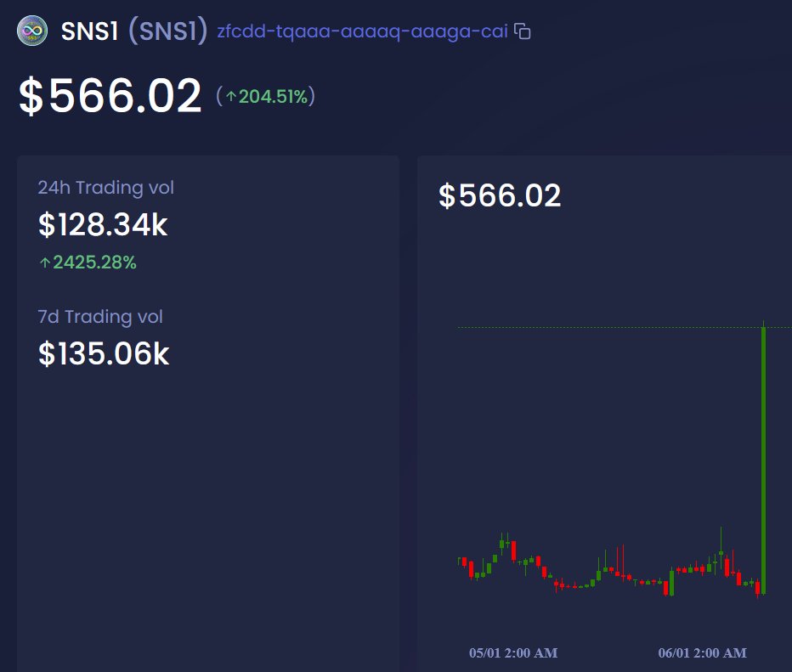The height and width of the screenshot is (672, 792).
Task: Copy the canister ID with the copy icon
Action: click(523, 31)
